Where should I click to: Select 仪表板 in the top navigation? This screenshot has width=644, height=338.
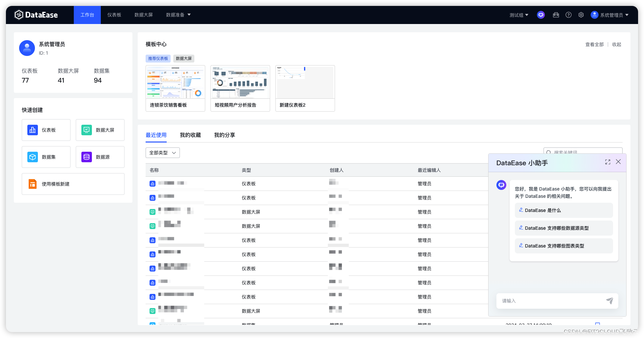[114, 15]
